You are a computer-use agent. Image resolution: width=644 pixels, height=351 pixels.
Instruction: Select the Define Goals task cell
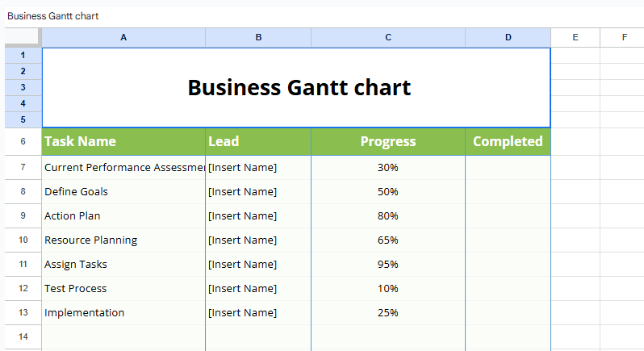pyautogui.click(x=123, y=192)
